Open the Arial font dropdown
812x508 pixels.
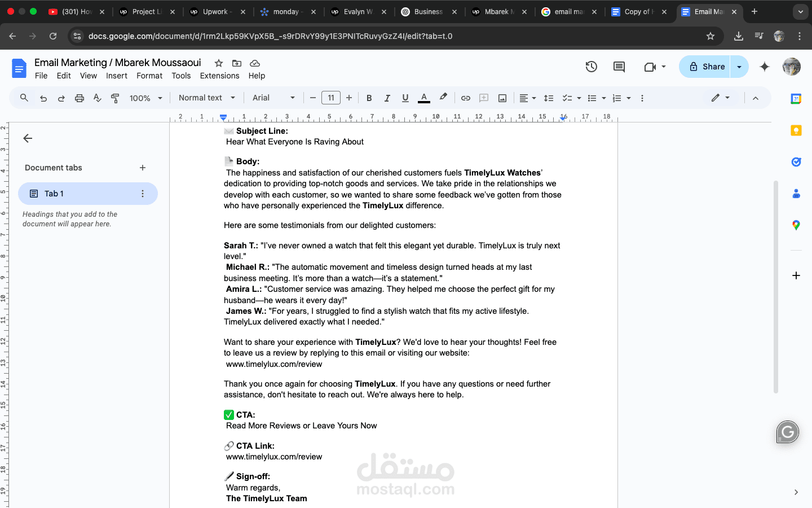(x=274, y=98)
